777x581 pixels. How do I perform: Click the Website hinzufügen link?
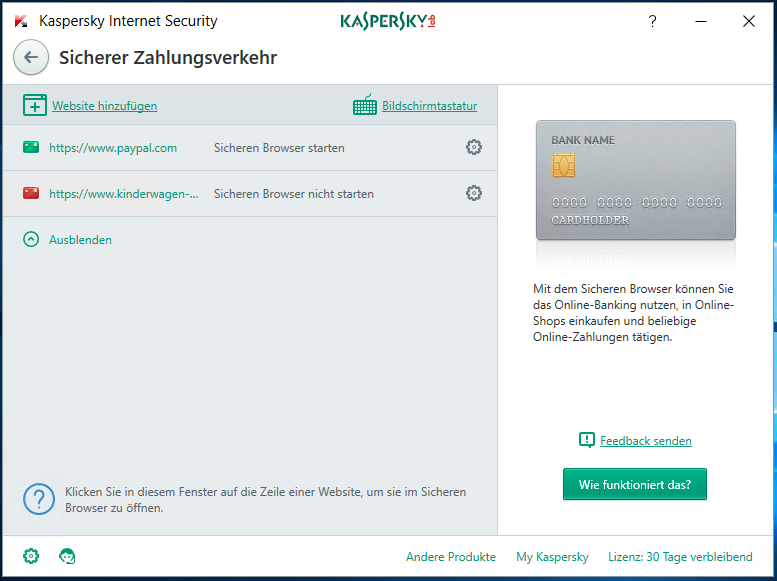pyautogui.click(x=105, y=106)
